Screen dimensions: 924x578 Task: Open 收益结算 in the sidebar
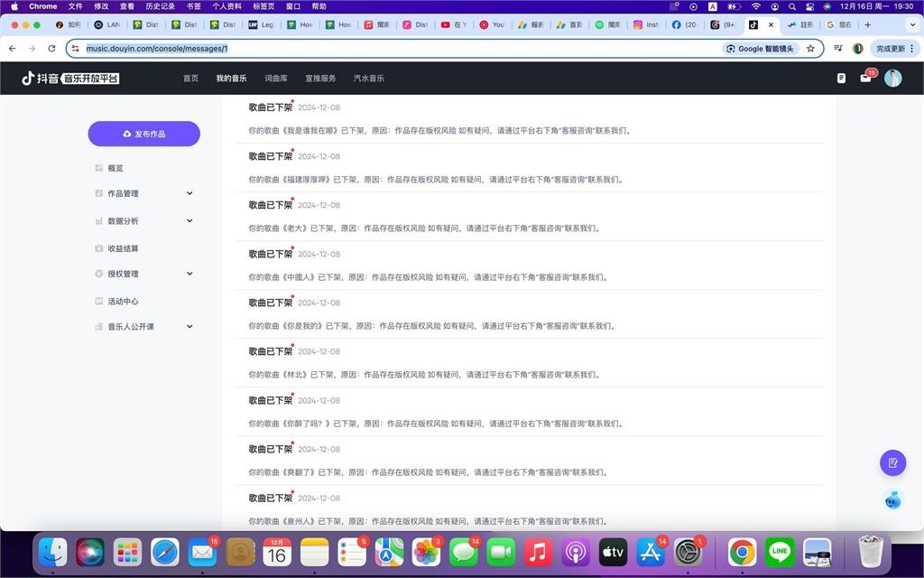click(123, 248)
